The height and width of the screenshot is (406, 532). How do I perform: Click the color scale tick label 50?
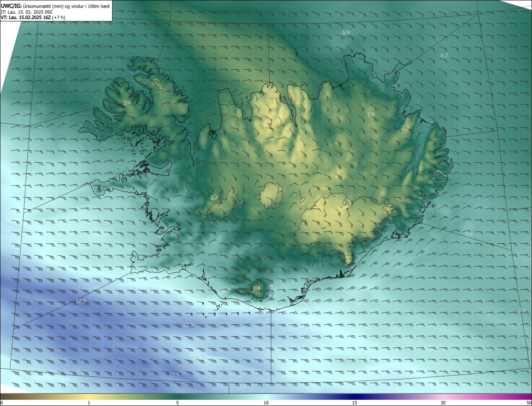point(529,403)
